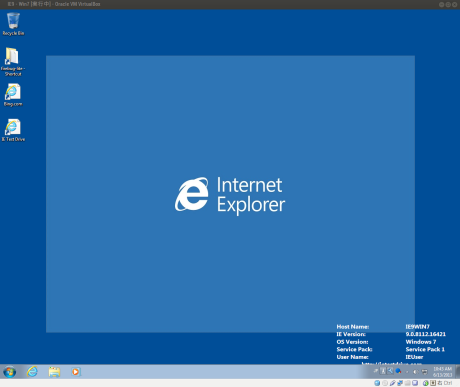Select the IE Test Drive desktop shortcut
Screen dimensions: 460x387
coord(13,130)
